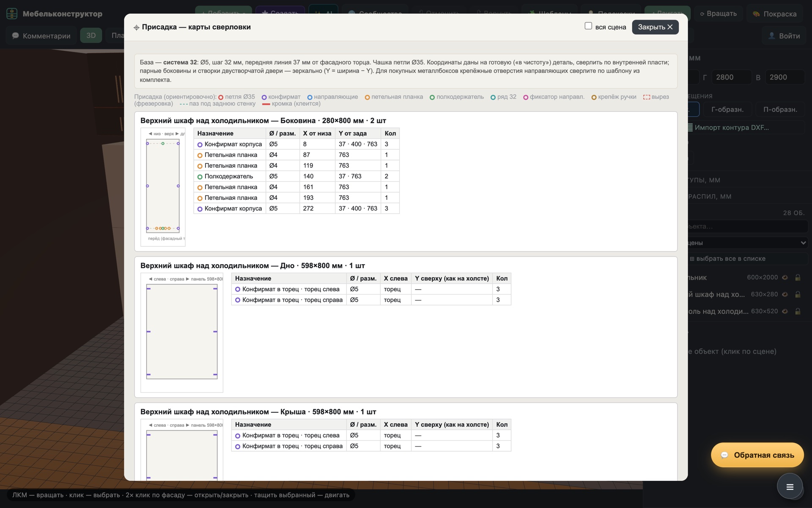The width and height of the screenshot is (812, 508).
Task: Toggle eye icon on the 630×520 row
Action: 785,311
